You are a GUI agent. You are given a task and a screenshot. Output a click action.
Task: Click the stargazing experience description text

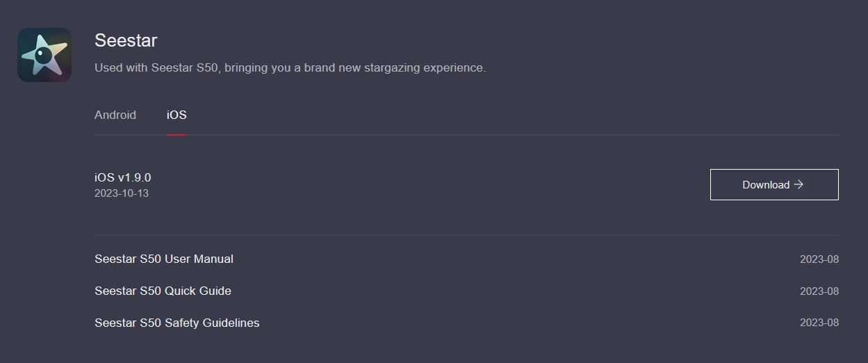click(290, 67)
